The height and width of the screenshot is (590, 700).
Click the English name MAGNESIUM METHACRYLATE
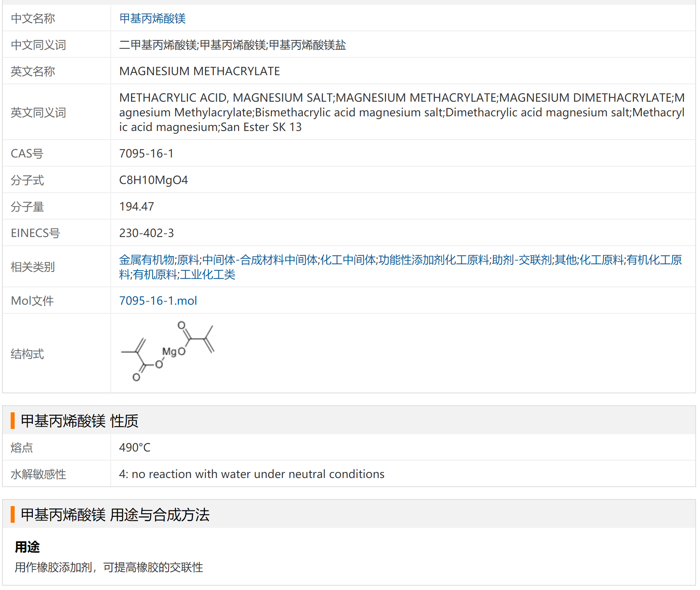tap(199, 71)
